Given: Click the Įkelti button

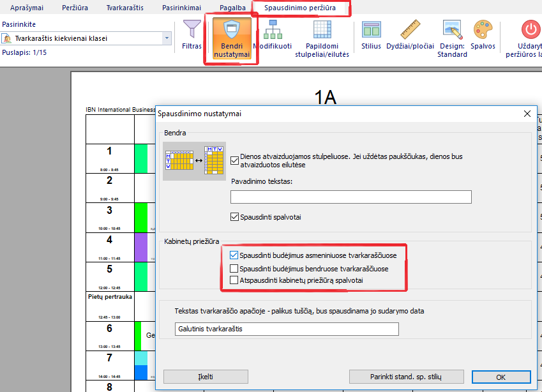Looking at the screenshot, I should (206, 377).
